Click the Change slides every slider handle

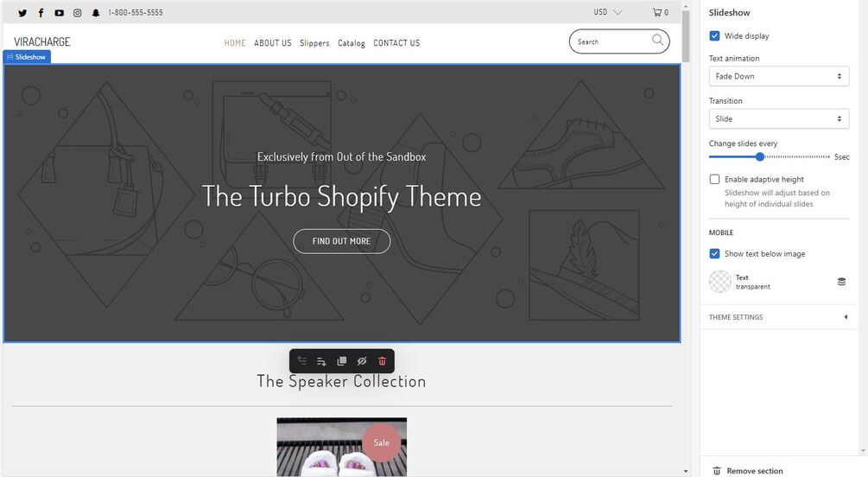[x=760, y=156]
